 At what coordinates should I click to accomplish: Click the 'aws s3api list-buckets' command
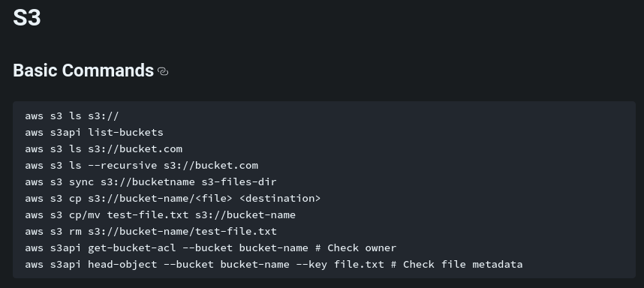94,133
